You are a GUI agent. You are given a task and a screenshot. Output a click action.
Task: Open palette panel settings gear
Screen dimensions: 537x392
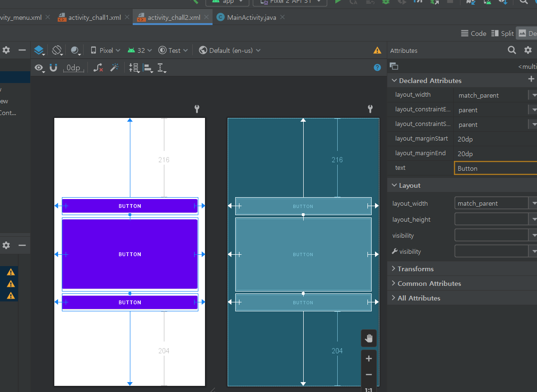pyautogui.click(x=6, y=50)
